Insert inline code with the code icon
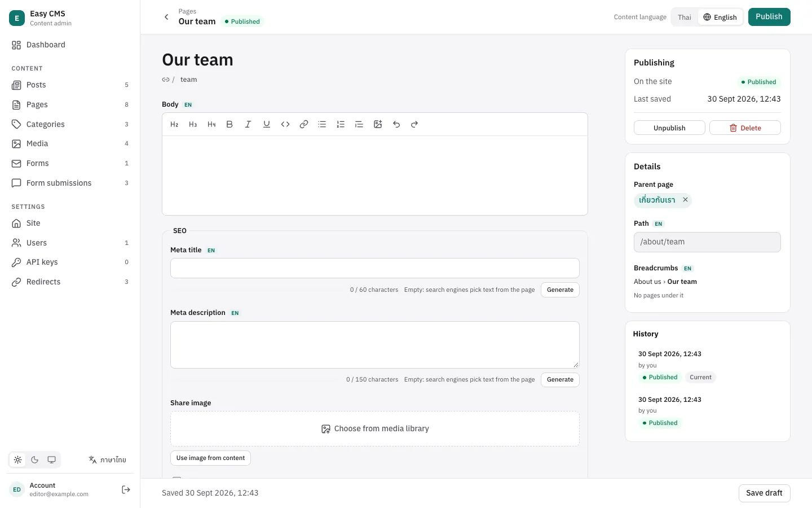Viewport: 812px width, 508px height. click(285, 124)
